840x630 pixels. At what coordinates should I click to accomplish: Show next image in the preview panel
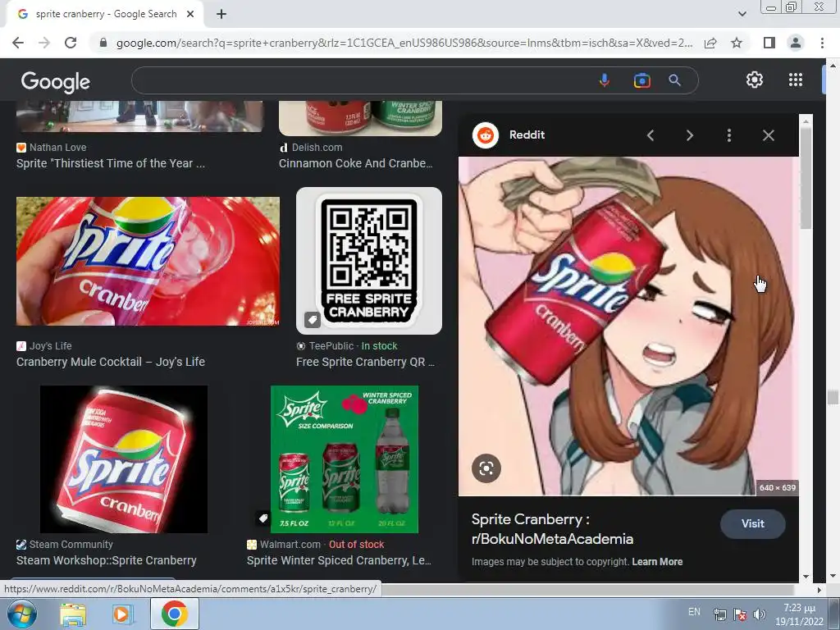[x=689, y=135]
